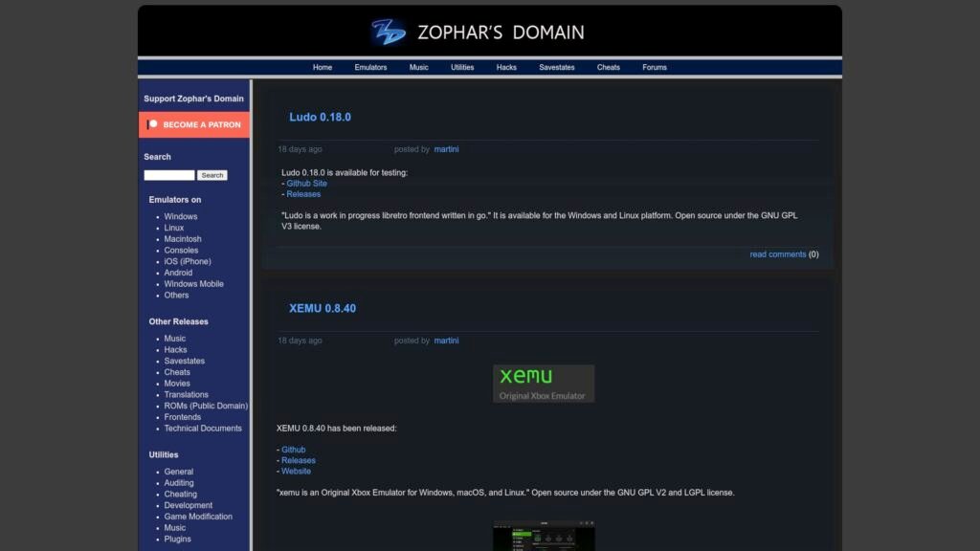Open General utilities link
The image size is (980, 551).
(x=179, y=472)
